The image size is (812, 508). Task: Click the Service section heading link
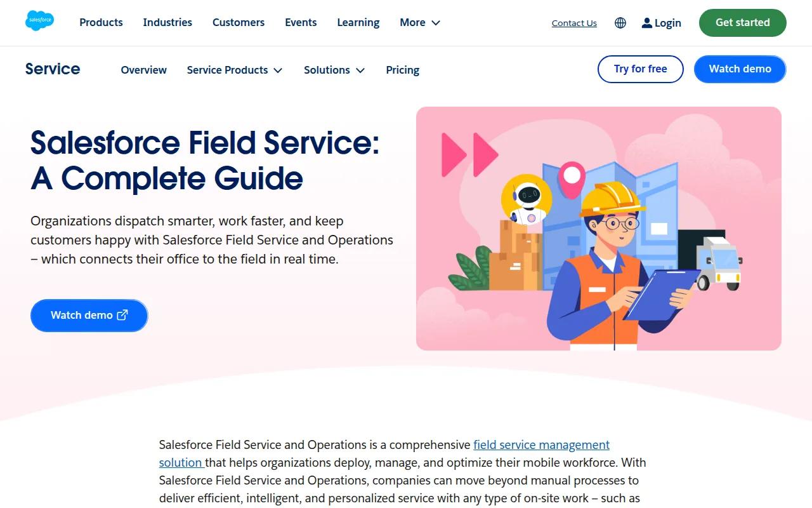tap(53, 69)
